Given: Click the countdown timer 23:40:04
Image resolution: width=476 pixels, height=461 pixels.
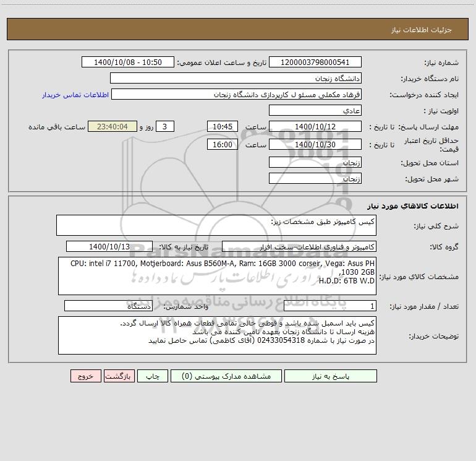Looking at the screenshot, I should click(x=113, y=126).
